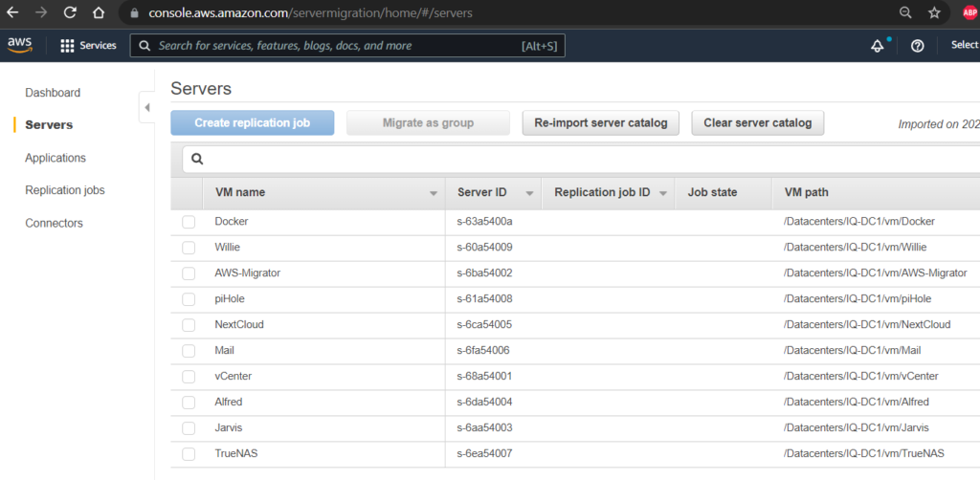Click Re-import server catalog button

pos(601,123)
